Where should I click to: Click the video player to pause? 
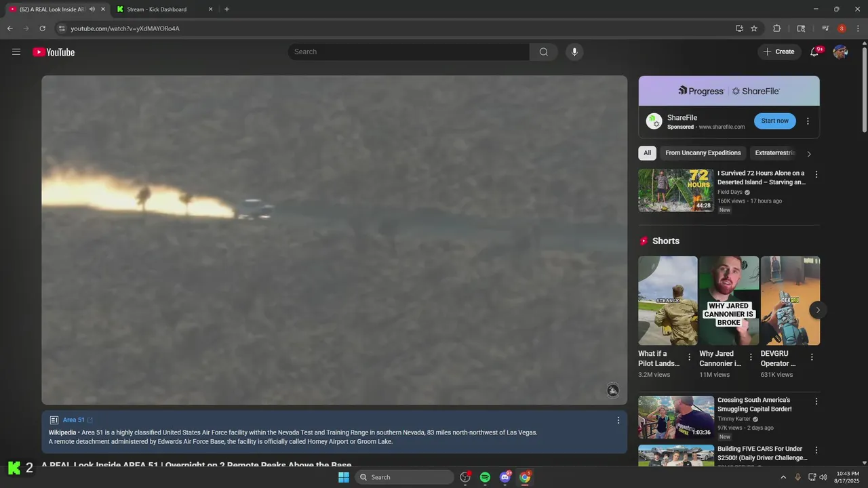334,240
